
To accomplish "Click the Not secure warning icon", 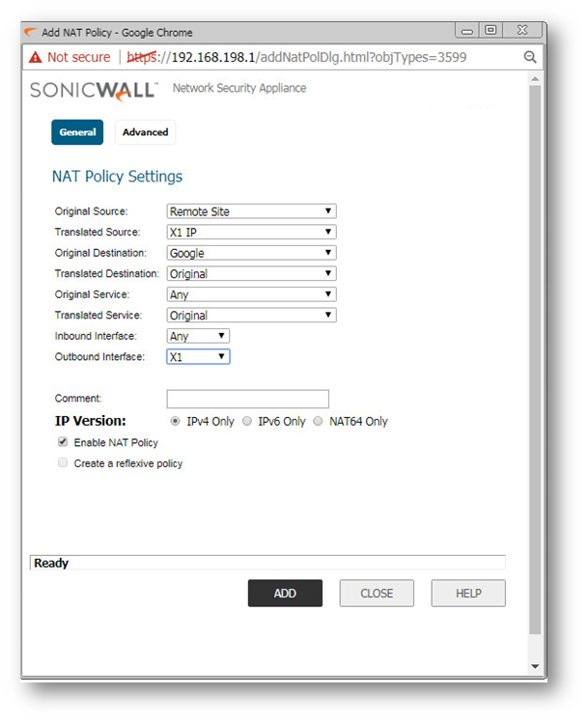I will (35, 57).
